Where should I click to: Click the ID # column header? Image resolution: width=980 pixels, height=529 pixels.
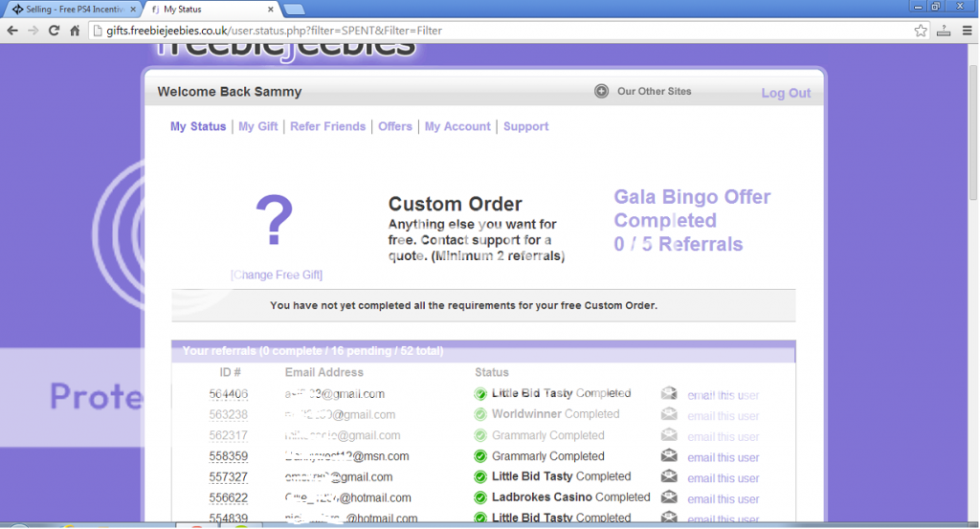[x=230, y=372]
